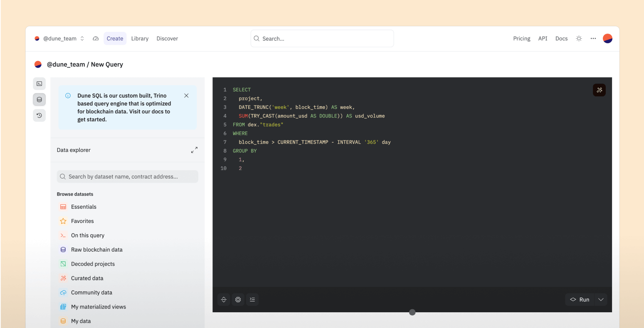Click line number 10 in the gutter
The height and width of the screenshot is (328, 644).
coord(224,168)
